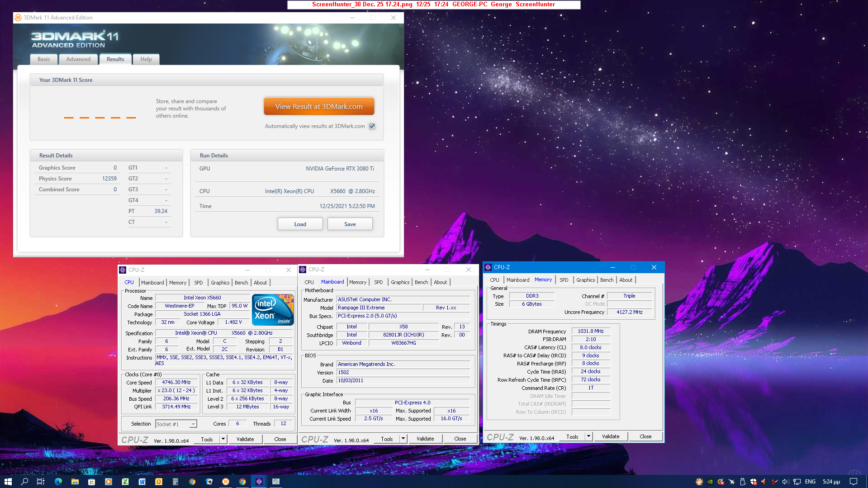Click Tools button in CPU-Z Memory window

point(572,436)
